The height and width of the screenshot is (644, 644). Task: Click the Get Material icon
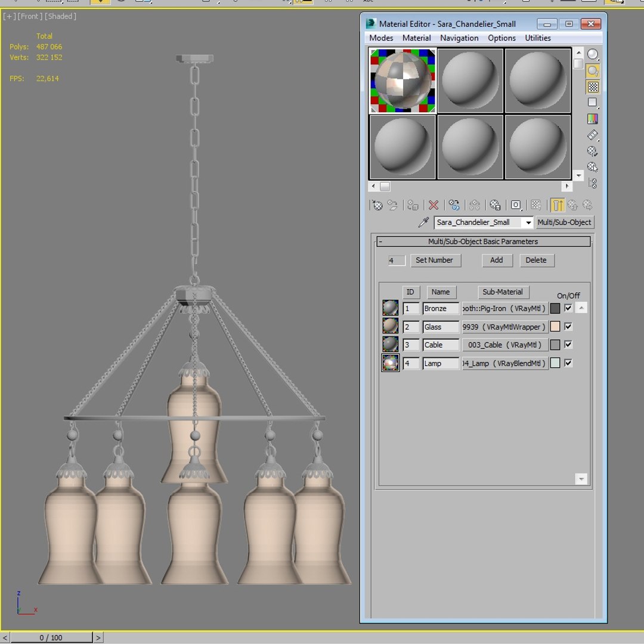click(377, 205)
